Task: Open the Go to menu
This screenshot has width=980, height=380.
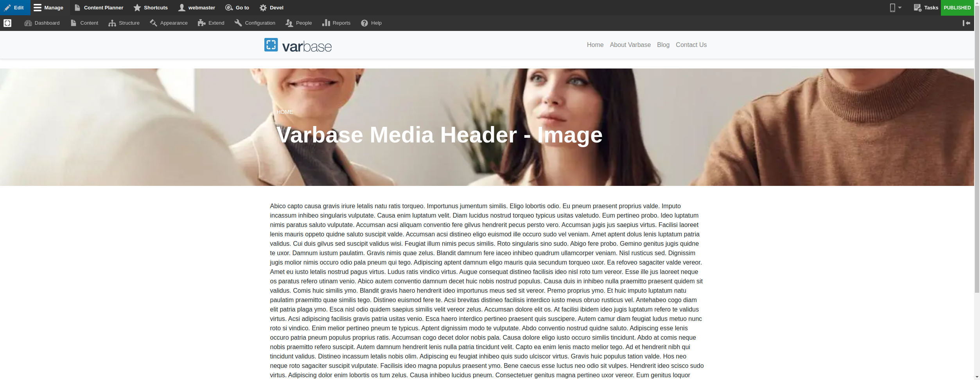Action: click(x=237, y=7)
